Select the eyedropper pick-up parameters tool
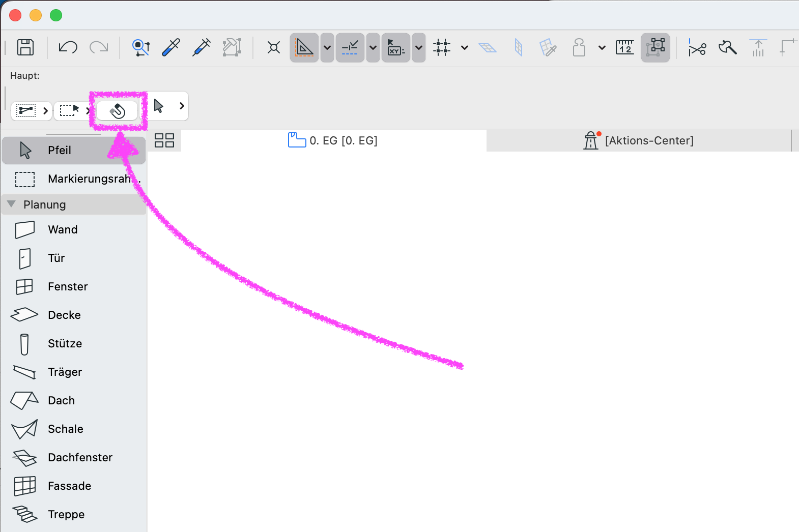This screenshot has width=799, height=532. click(x=171, y=47)
